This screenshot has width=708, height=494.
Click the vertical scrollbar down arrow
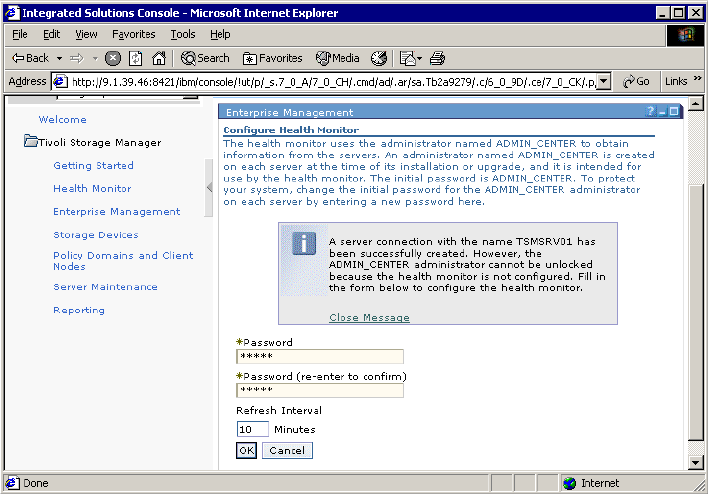pyautogui.click(x=696, y=463)
